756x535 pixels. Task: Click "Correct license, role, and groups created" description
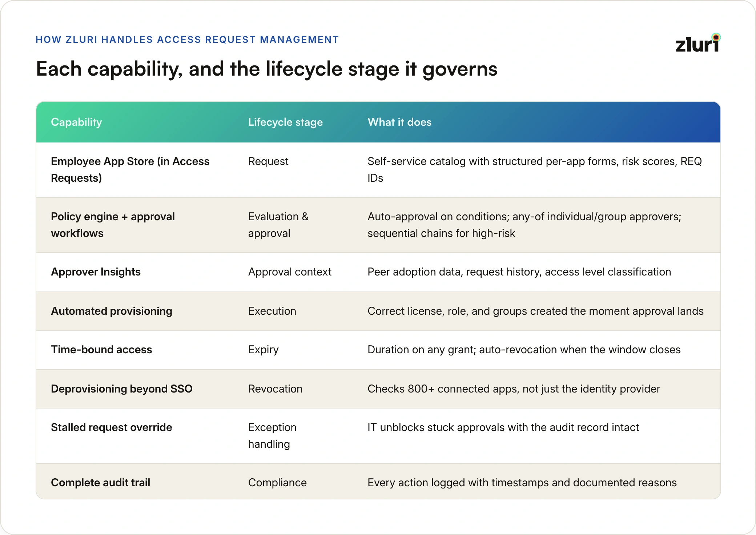[535, 311]
